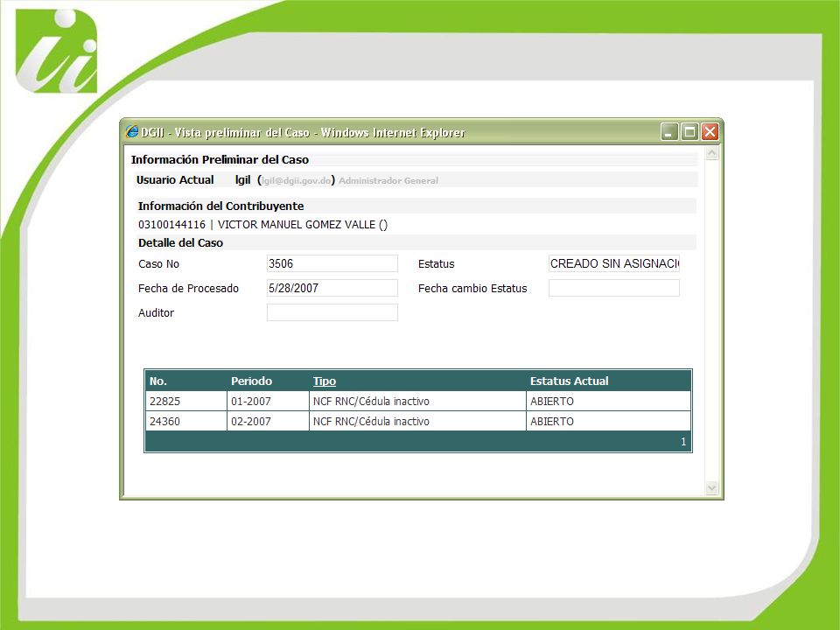Image resolution: width=840 pixels, height=630 pixels.
Task: Click the Caso No field showing 3506
Action: click(332, 263)
